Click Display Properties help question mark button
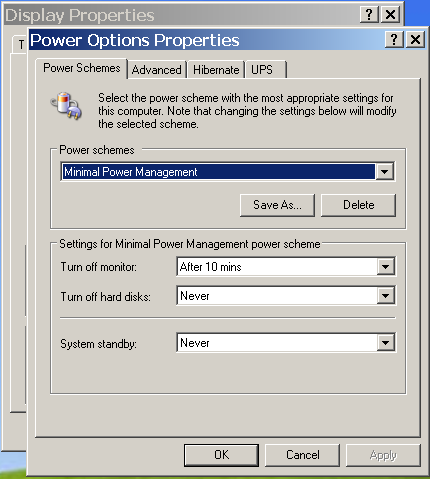The height and width of the screenshot is (479, 430). tap(369, 15)
